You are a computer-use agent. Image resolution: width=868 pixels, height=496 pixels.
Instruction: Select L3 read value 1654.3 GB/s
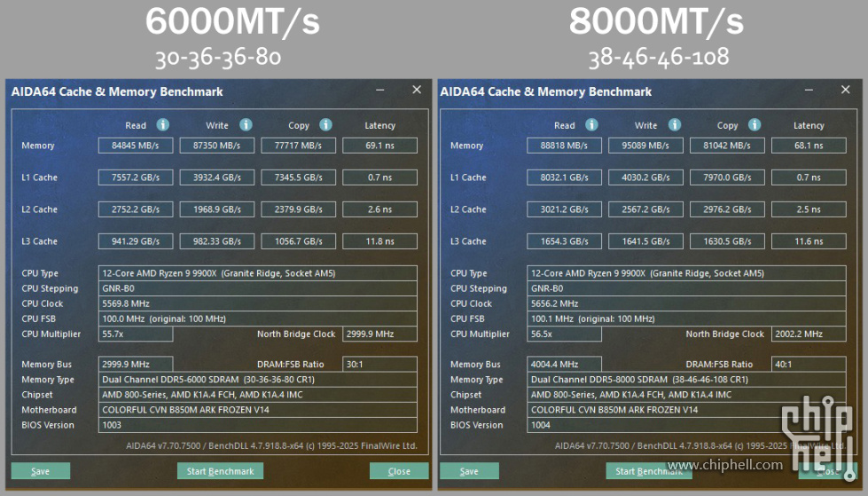564,241
